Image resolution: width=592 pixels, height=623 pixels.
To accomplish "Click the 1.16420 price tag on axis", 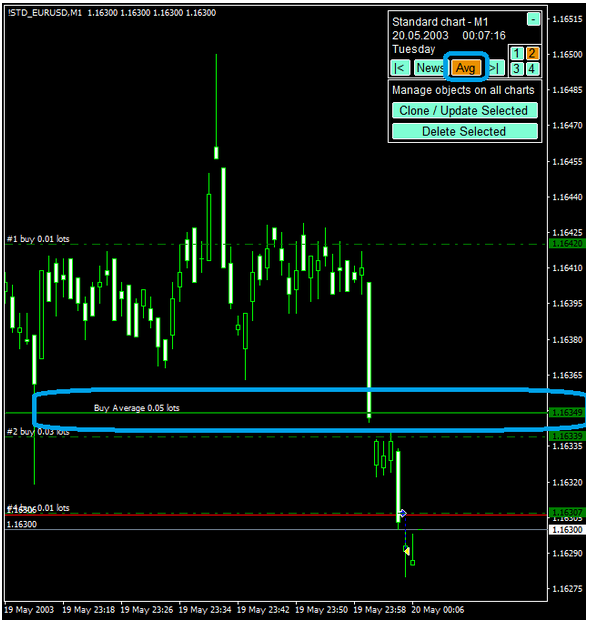I will (x=567, y=244).
